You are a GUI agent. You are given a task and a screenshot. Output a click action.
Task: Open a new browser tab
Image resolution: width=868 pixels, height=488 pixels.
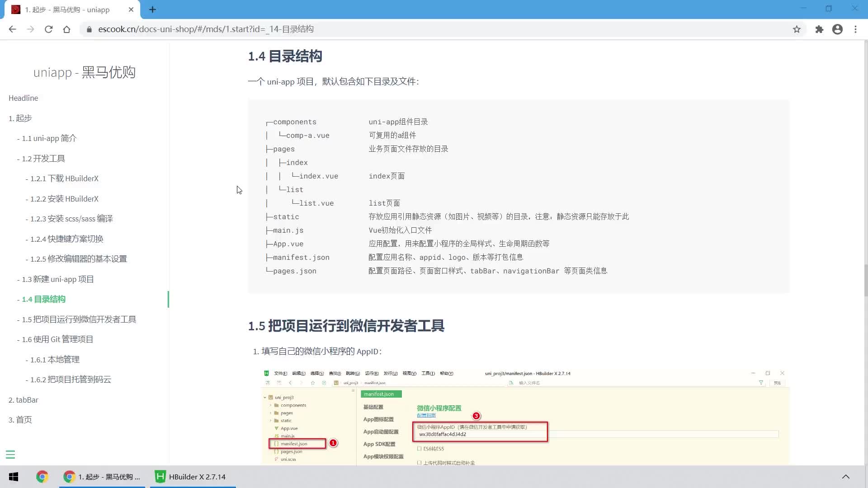152,9
